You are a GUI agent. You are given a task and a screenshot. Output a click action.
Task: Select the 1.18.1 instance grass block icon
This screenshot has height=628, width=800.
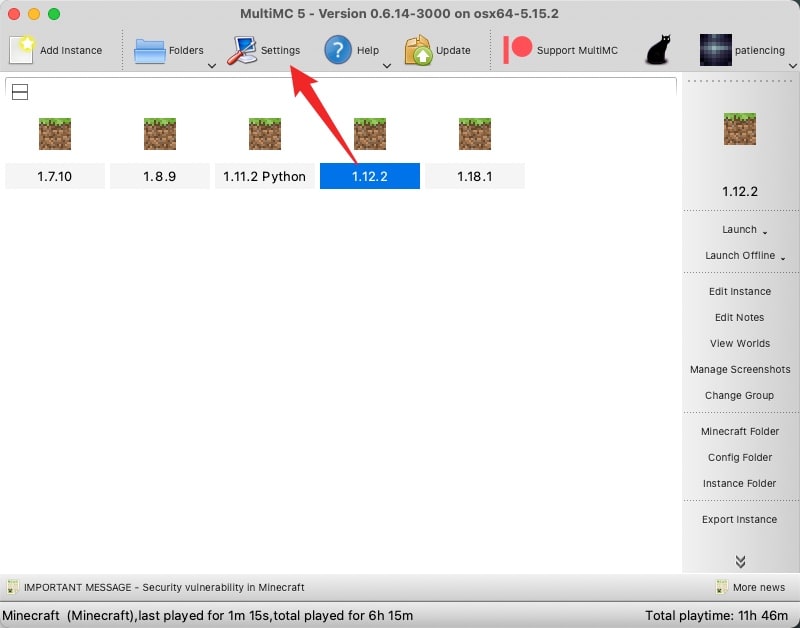coord(475,134)
